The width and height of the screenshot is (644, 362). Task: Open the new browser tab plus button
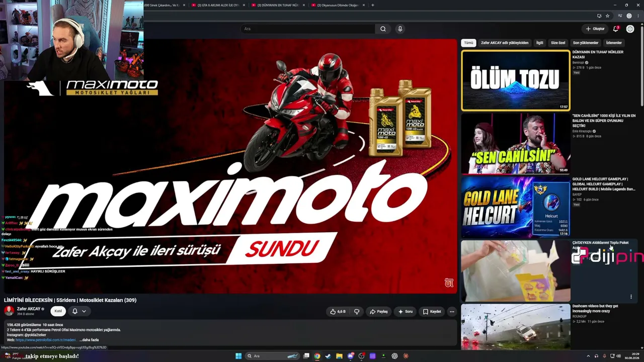tap(372, 5)
